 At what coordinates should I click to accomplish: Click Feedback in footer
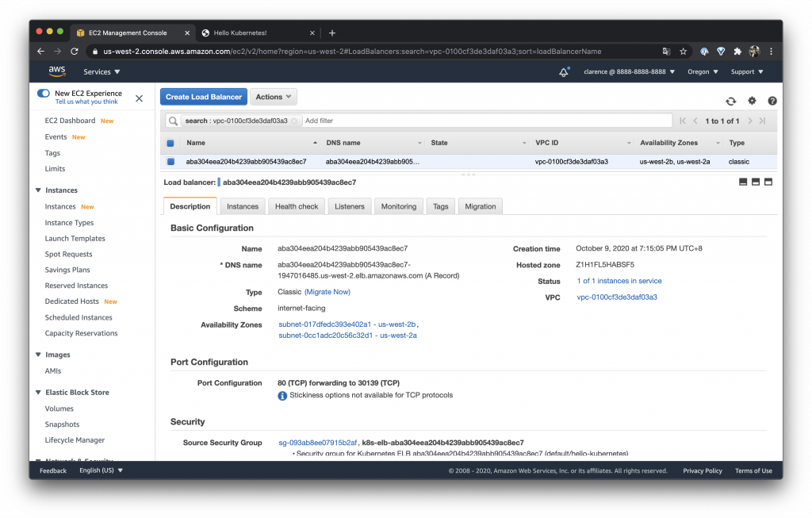(x=53, y=471)
